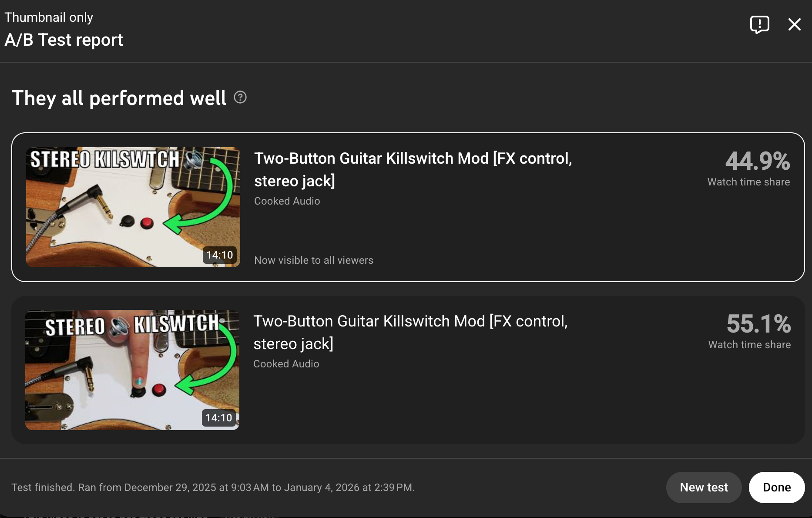Select the first thumbnail without the finger
This screenshot has height=518, width=812.
tap(133, 207)
